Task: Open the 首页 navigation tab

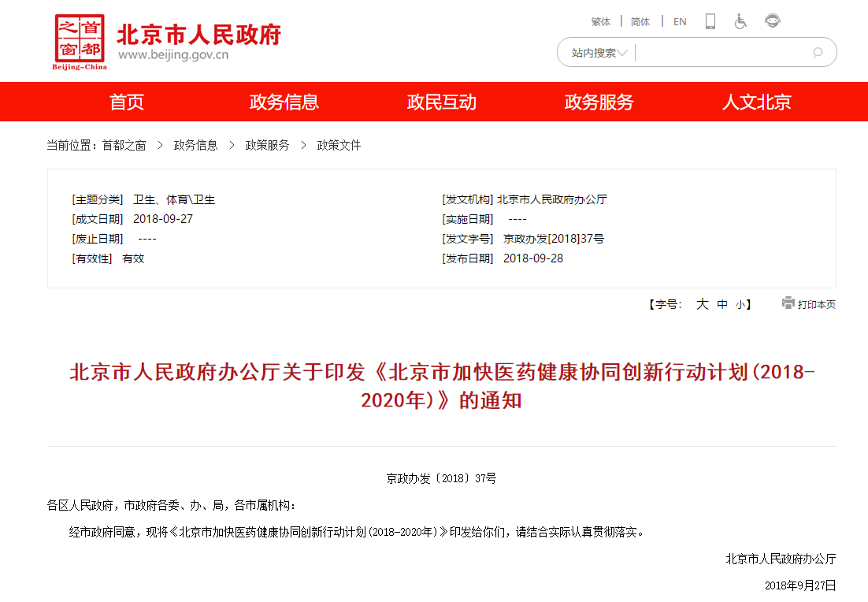Action: tap(127, 102)
